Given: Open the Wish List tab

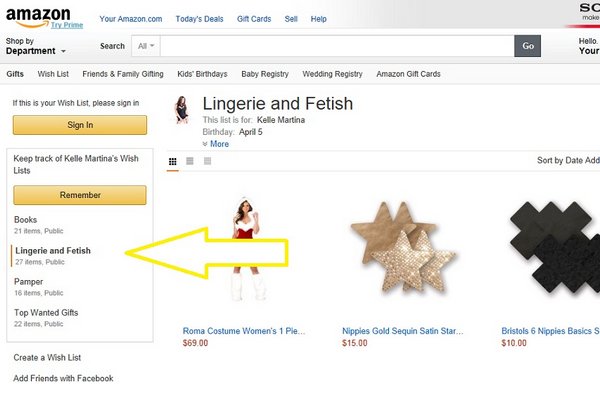Looking at the screenshot, I should (53, 74).
